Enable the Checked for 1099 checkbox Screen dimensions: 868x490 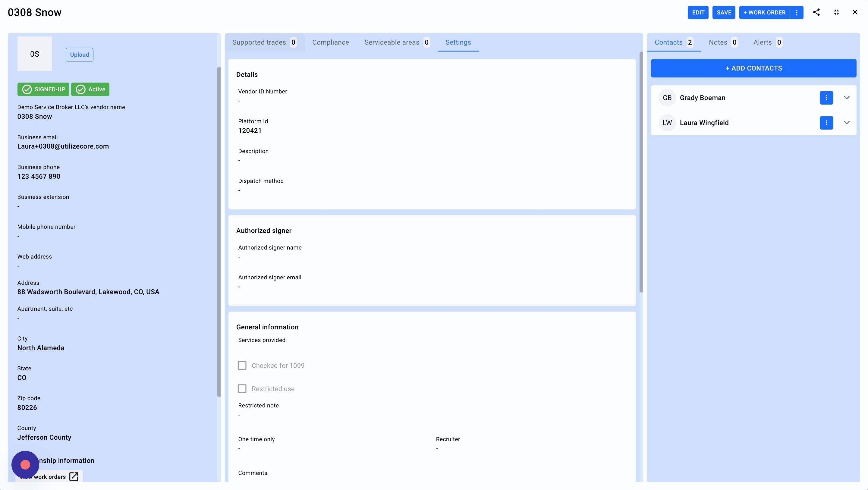pyautogui.click(x=242, y=366)
